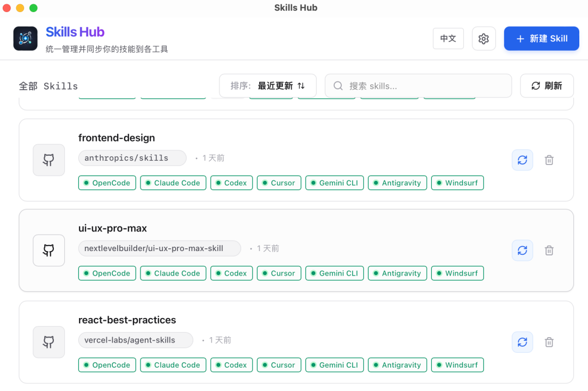Delete the ui-ux-pro-max skill
The height and width of the screenshot is (391, 588).
point(549,251)
